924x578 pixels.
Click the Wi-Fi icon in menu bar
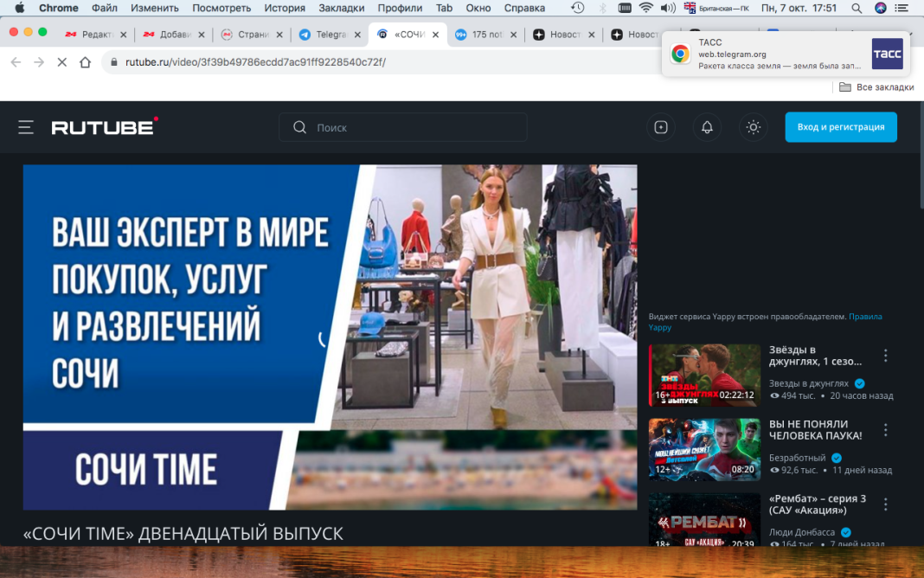(647, 8)
